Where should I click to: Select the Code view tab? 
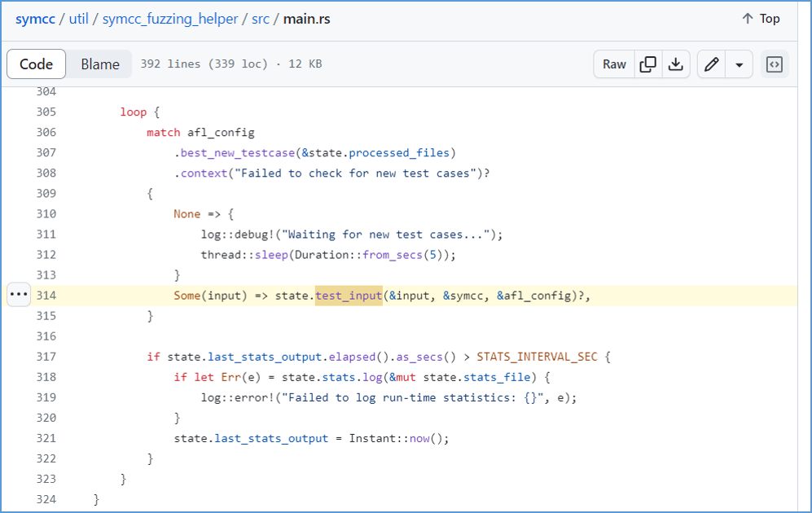click(37, 64)
